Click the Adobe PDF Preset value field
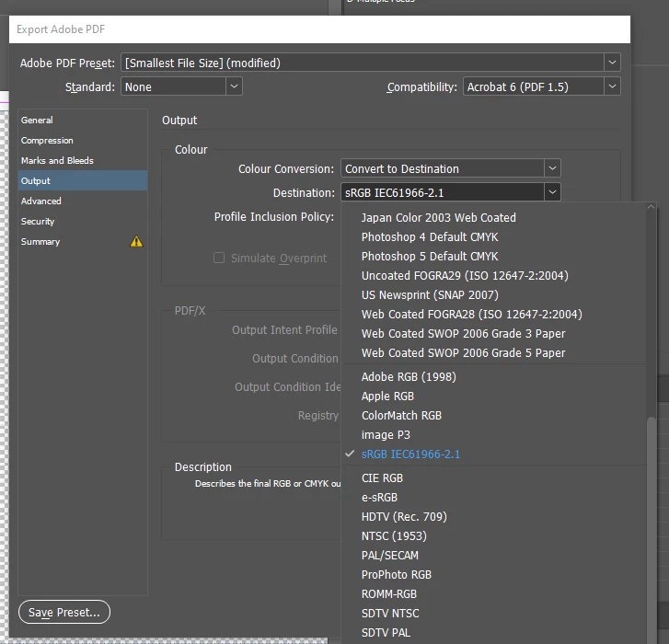The width and height of the screenshot is (669, 644). point(363,63)
